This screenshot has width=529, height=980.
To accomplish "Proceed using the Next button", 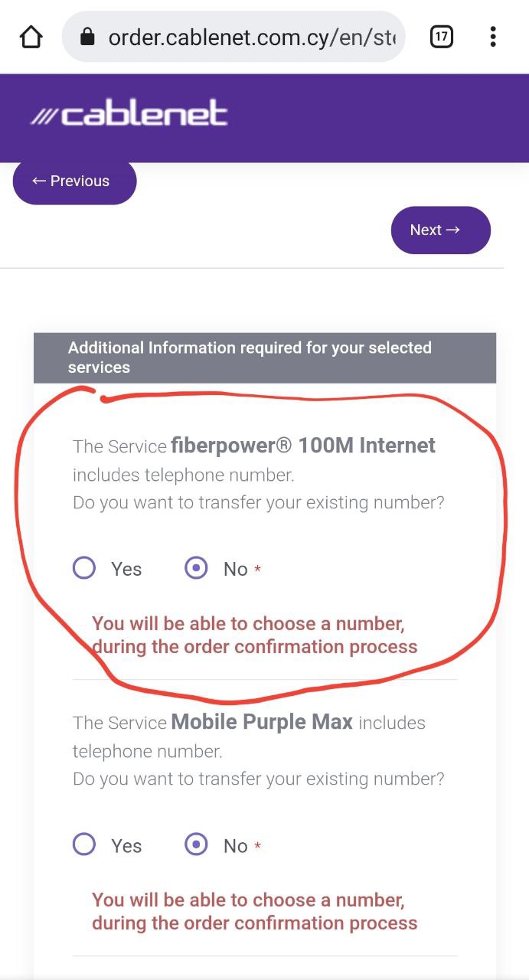I will 440,230.
